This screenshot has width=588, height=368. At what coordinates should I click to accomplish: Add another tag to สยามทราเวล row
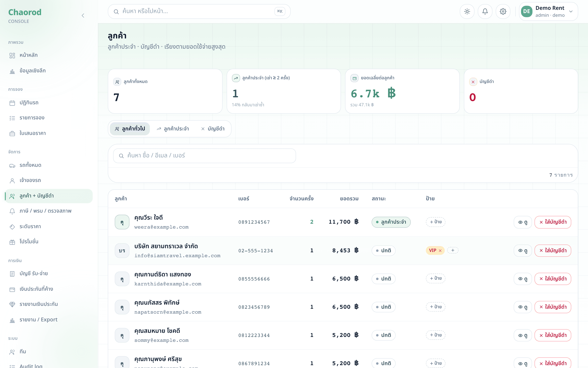pos(453,250)
